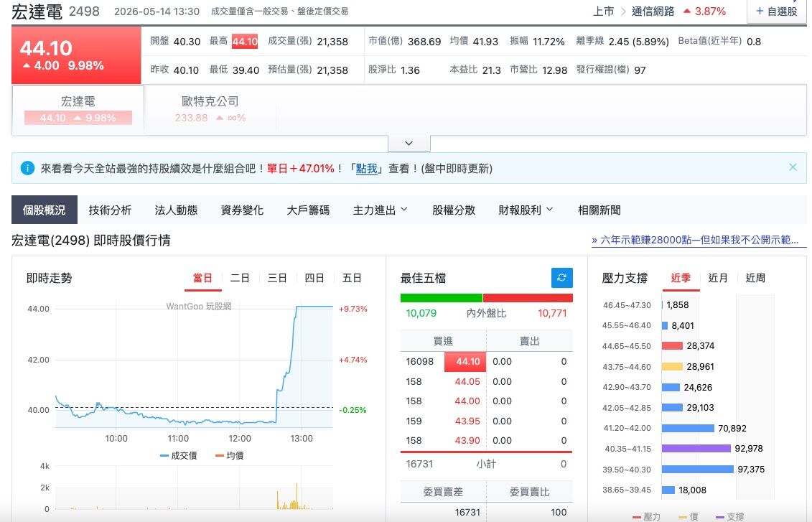Click the 最高 44.10 highlighted value
The image size is (812, 522).
[244, 42]
